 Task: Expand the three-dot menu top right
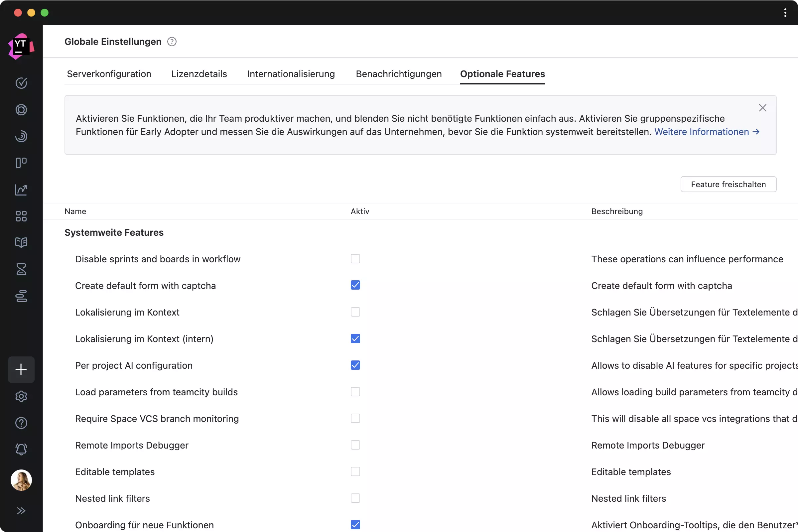[x=785, y=13]
